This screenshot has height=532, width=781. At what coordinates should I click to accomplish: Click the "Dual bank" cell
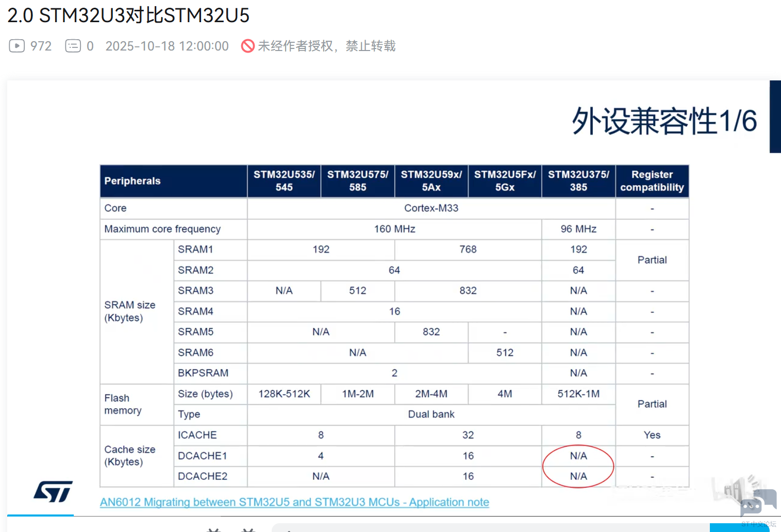pos(431,414)
